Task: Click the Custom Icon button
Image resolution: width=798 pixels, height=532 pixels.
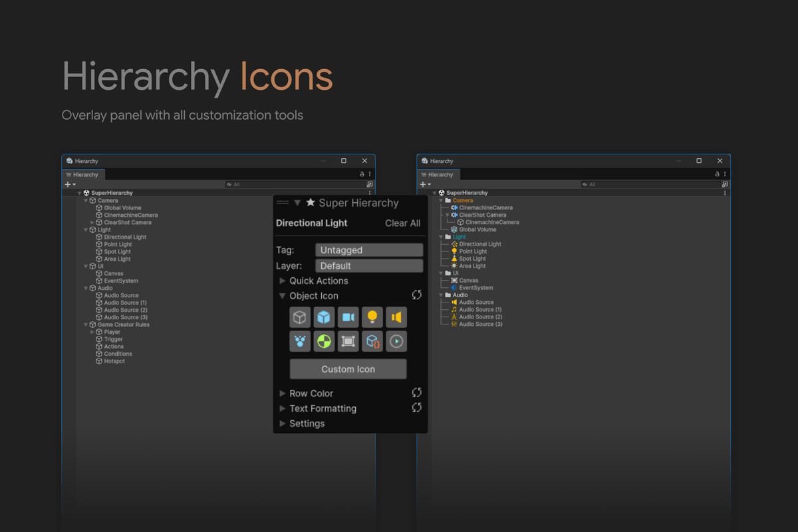Action: coord(348,369)
